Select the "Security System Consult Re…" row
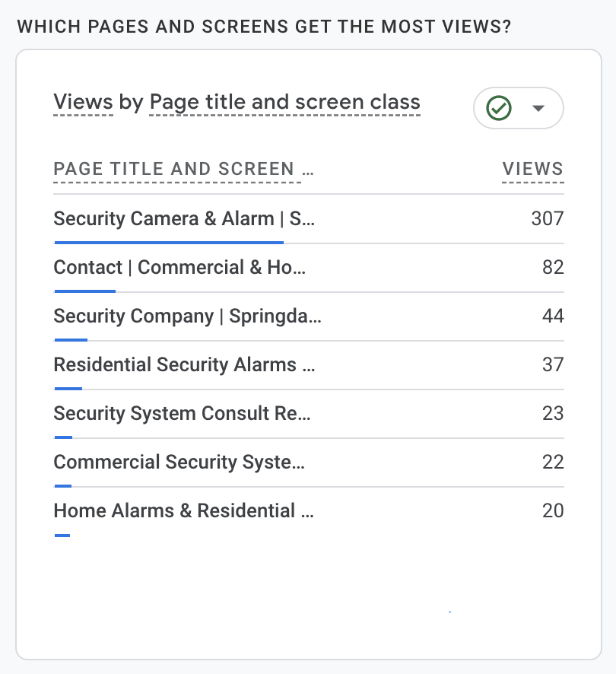Image resolution: width=616 pixels, height=674 pixels. pos(183,414)
